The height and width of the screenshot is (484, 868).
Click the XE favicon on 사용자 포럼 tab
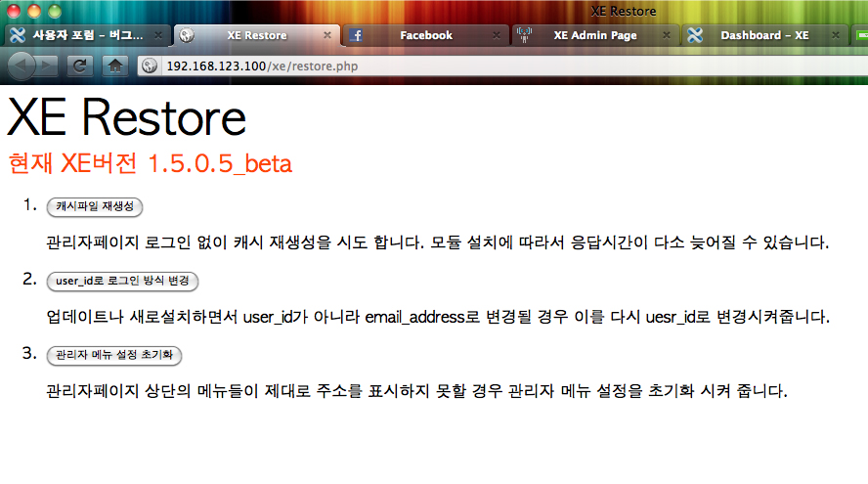coord(18,35)
